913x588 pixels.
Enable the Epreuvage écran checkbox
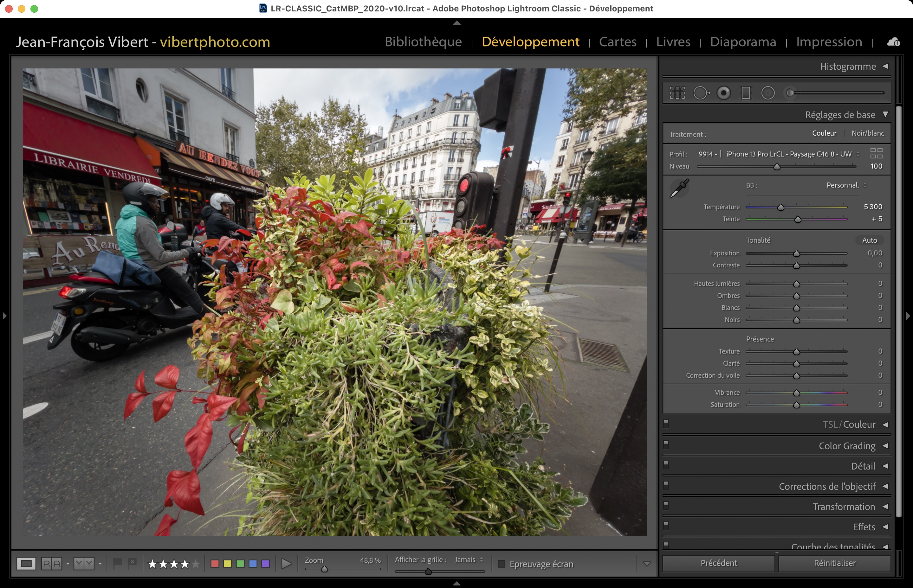point(502,564)
